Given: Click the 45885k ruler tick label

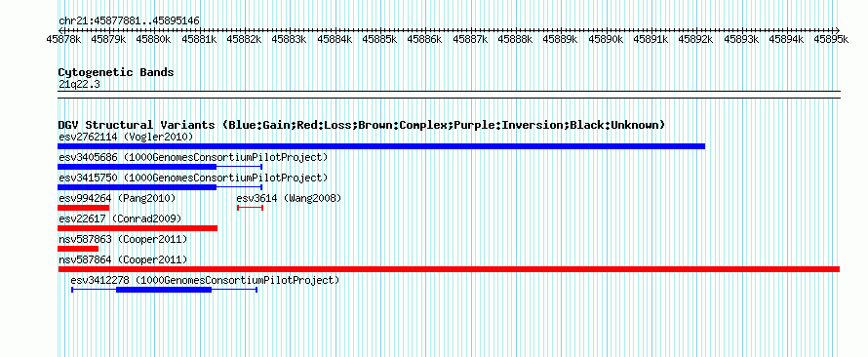Looking at the screenshot, I should tap(380, 39).
